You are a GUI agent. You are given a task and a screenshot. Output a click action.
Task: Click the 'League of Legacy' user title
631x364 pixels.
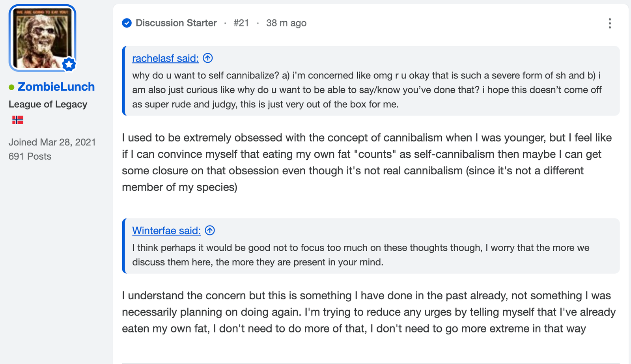[x=48, y=104]
